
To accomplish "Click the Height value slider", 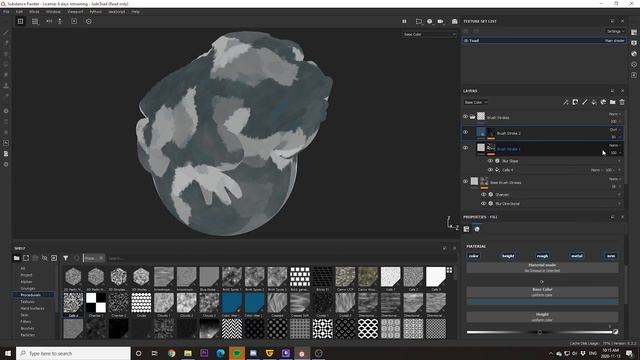I will pyautogui.click(x=539, y=332).
